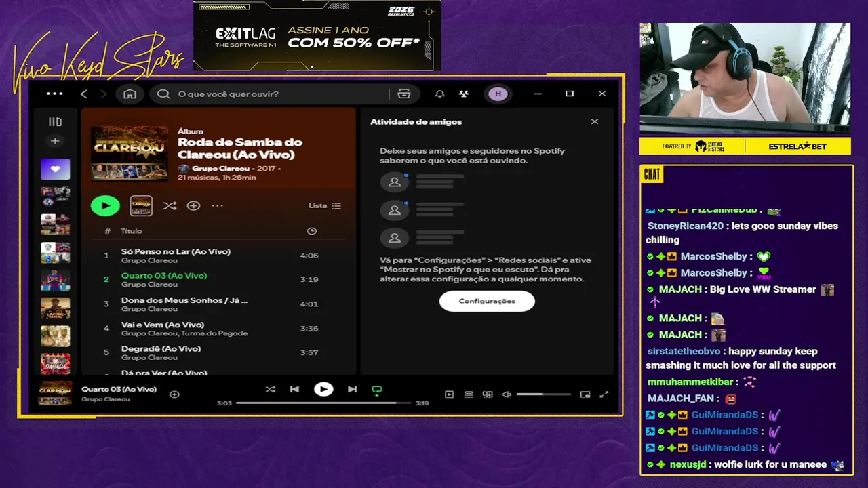Open the 'Lista' view dropdown
The height and width of the screenshot is (488, 868).
click(325, 205)
